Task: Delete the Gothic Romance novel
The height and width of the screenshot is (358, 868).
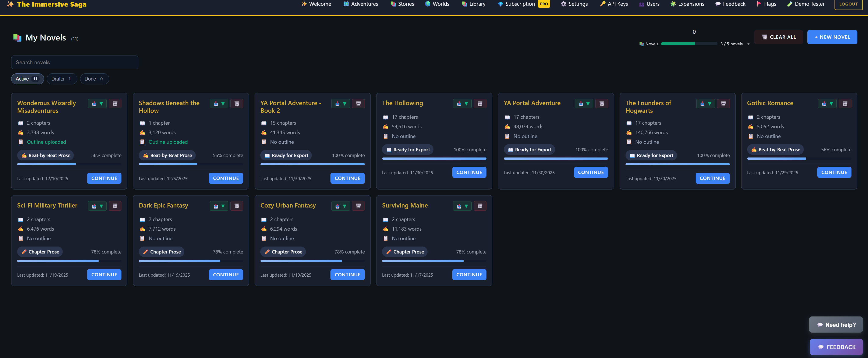Action: (x=845, y=104)
